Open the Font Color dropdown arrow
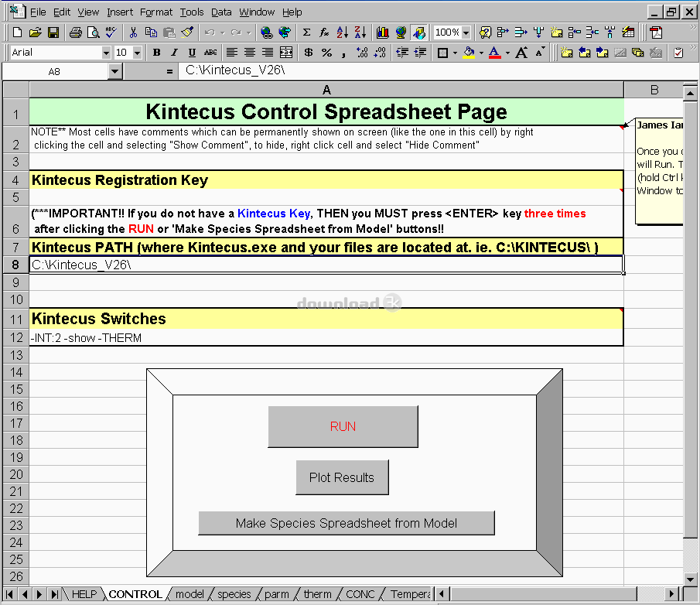This screenshot has width=700, height=605. (x=507, y=53)
